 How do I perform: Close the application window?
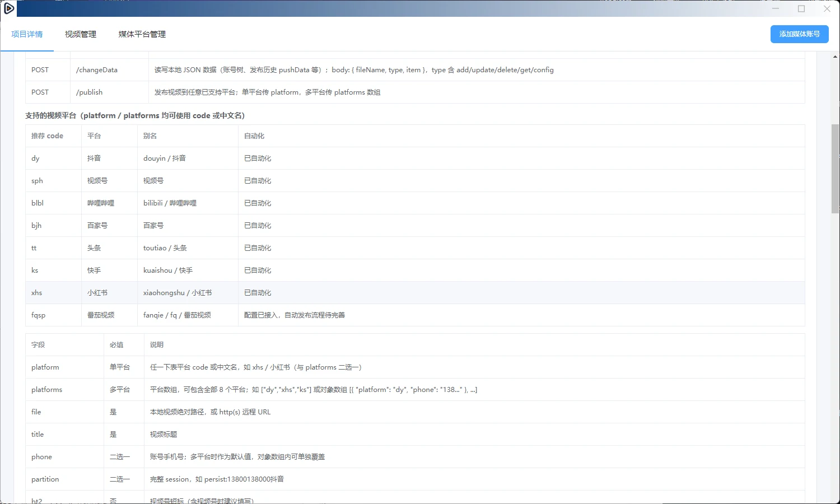point(827,8)
